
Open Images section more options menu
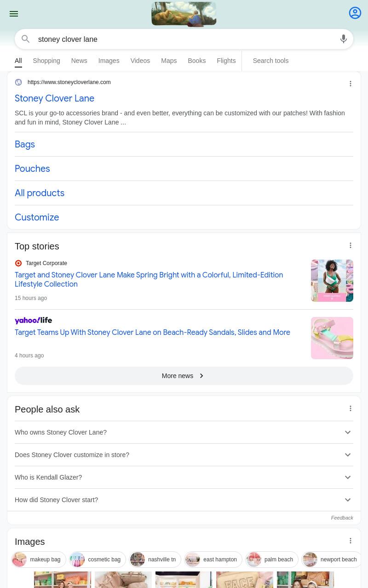[351, 541]
